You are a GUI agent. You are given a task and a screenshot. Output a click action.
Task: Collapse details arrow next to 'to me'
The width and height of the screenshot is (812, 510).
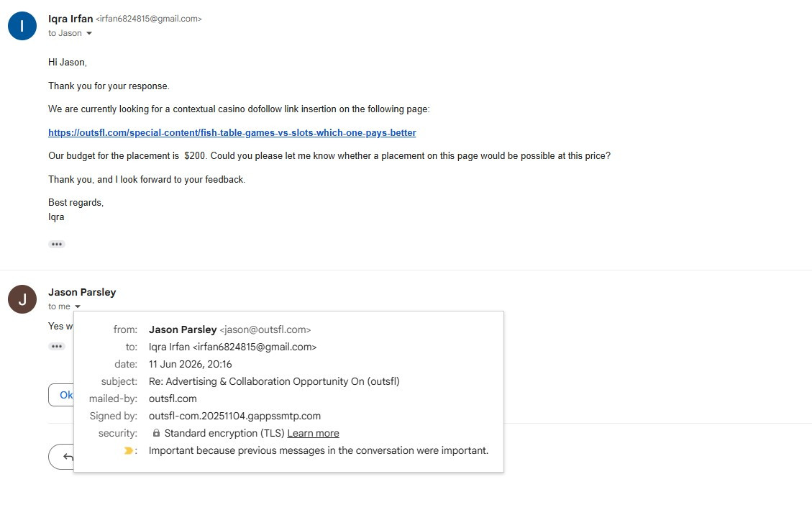click(78, 306)
